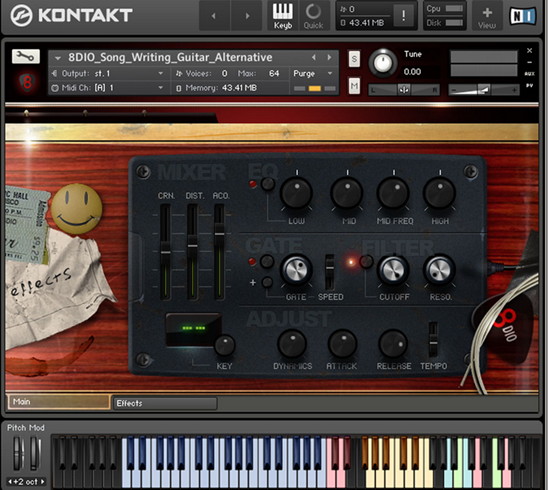Click the Tune value 0.00
Screen dimensions: 549x490
pyautogui.click(x=412, y=72)
